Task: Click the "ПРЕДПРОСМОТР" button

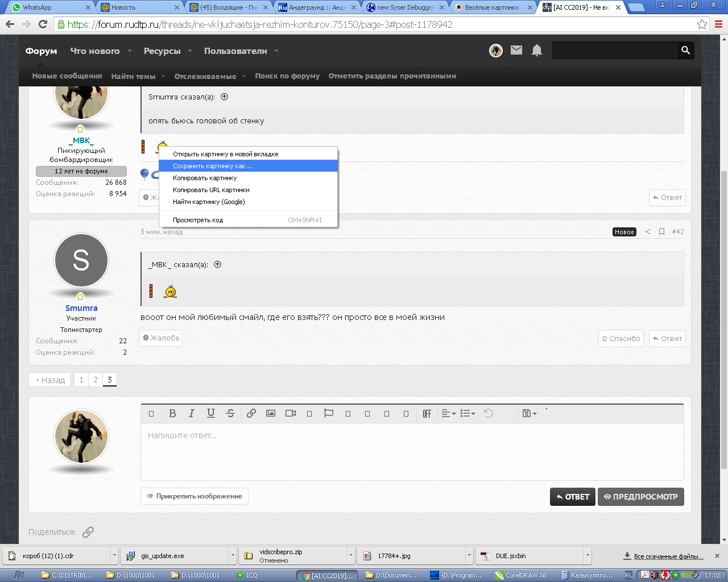Action: click(641, 497)
